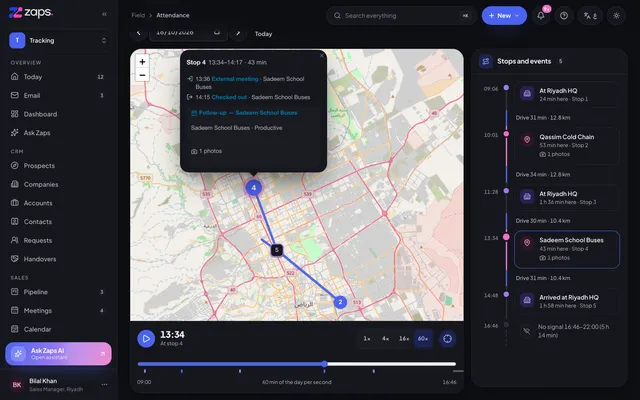Click the Attendance breadcrumb

coord(173,15)
